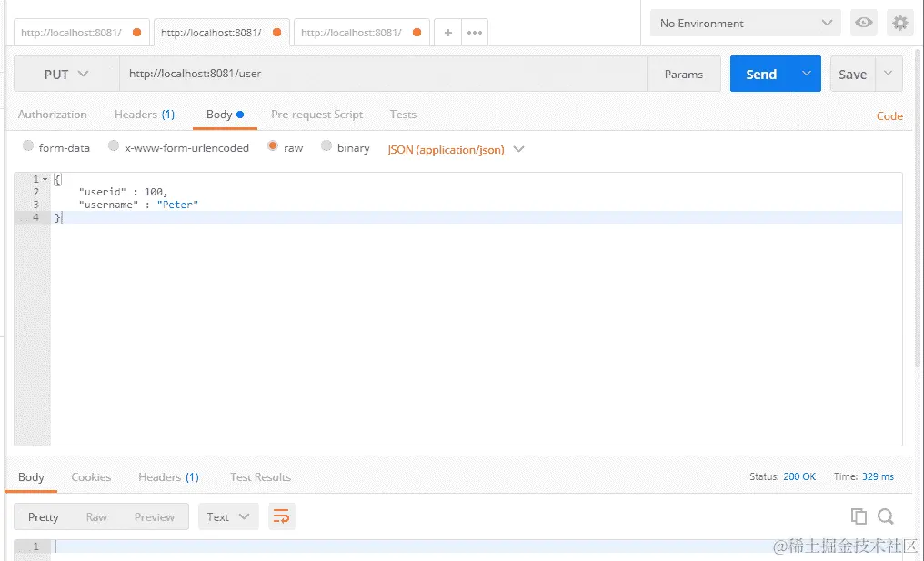Select response Body tab

click(31, 476)
